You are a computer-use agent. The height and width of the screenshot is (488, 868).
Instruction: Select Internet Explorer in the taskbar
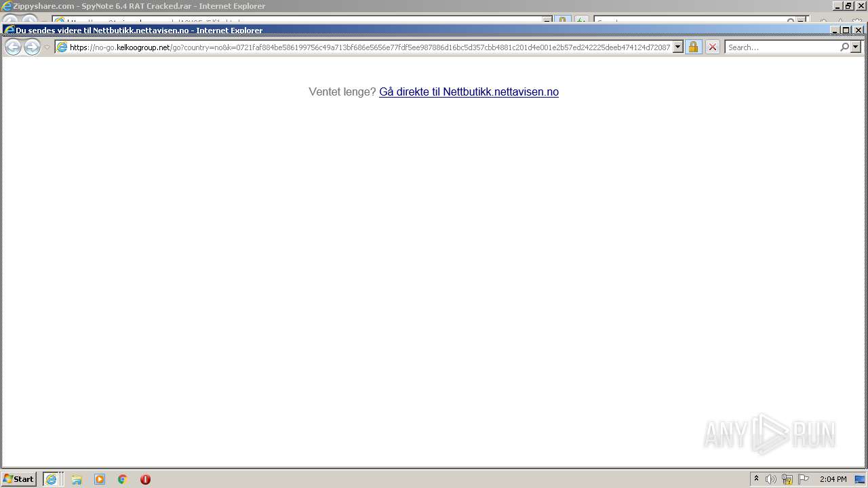tap(52, 479)
